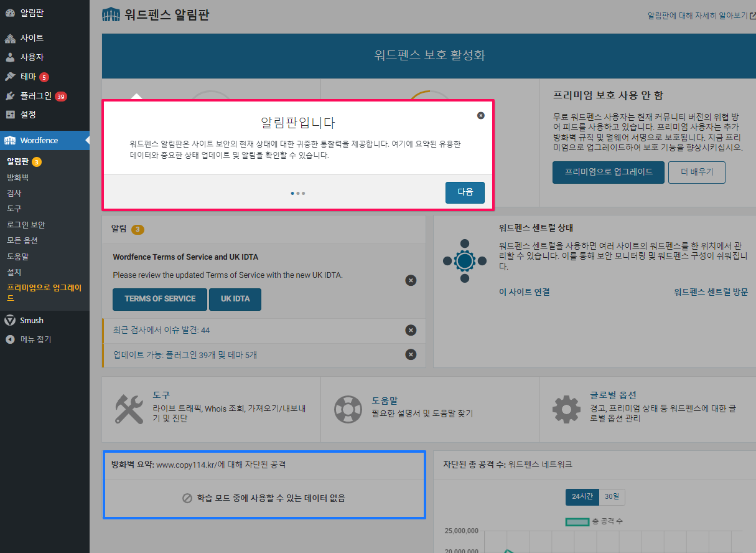Click the tour popup step dots

coord(298,193)
